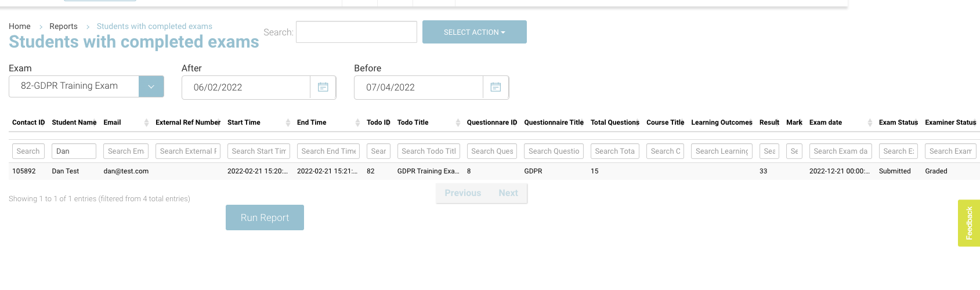This screenshot has height=290, width=980.
Task: Sort table by End Time column
Action: (x=357, y=122)
